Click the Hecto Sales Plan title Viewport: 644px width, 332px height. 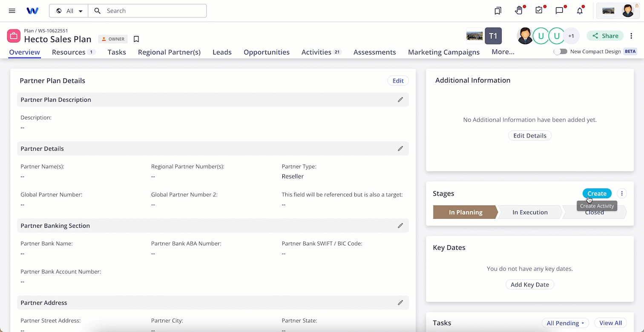click(x=58, y=39)
